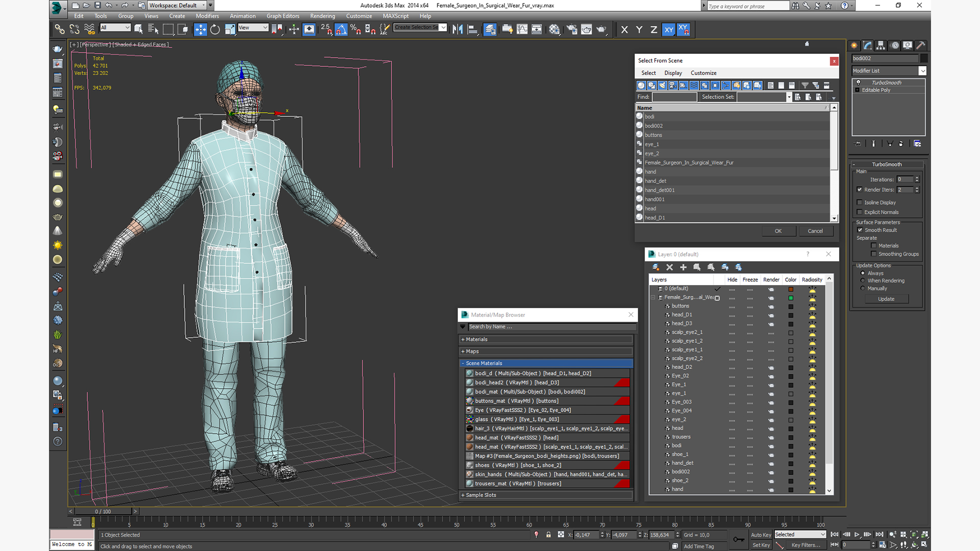The width and height of the screenshot is (980, 551).
Task: Check Separate by Materials checkbox
Action: [874, 246]
